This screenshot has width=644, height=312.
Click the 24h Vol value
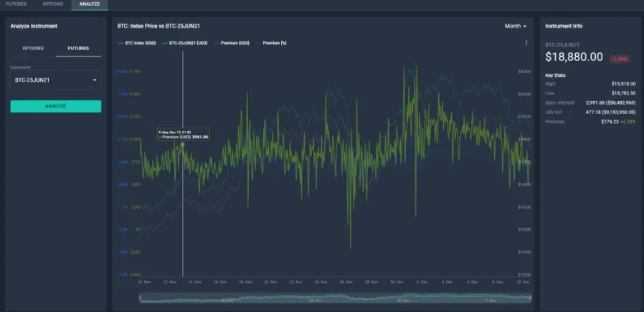[x=612, y=112]
